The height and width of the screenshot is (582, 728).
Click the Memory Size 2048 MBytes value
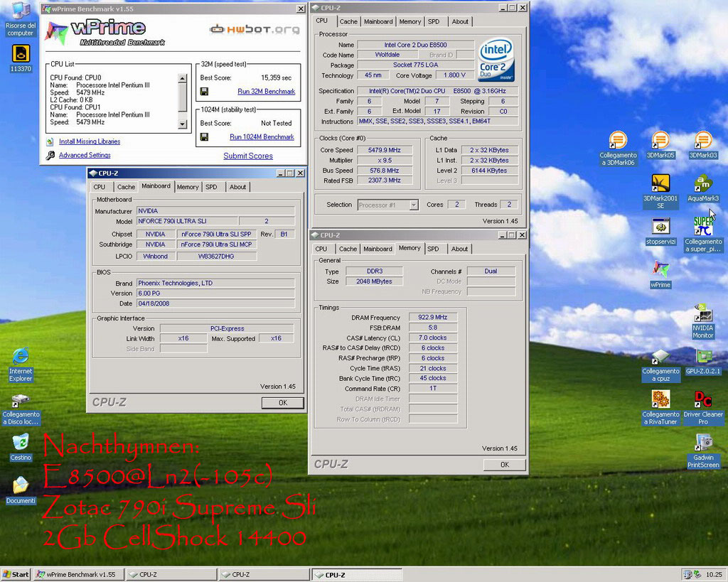pyautogui.click(x=374, y=281)
